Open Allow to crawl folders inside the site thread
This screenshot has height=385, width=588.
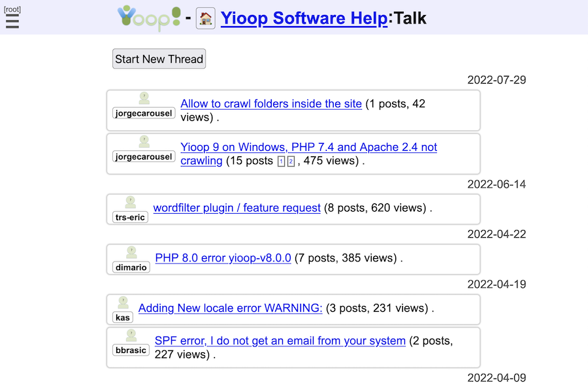tap(271, 103)
